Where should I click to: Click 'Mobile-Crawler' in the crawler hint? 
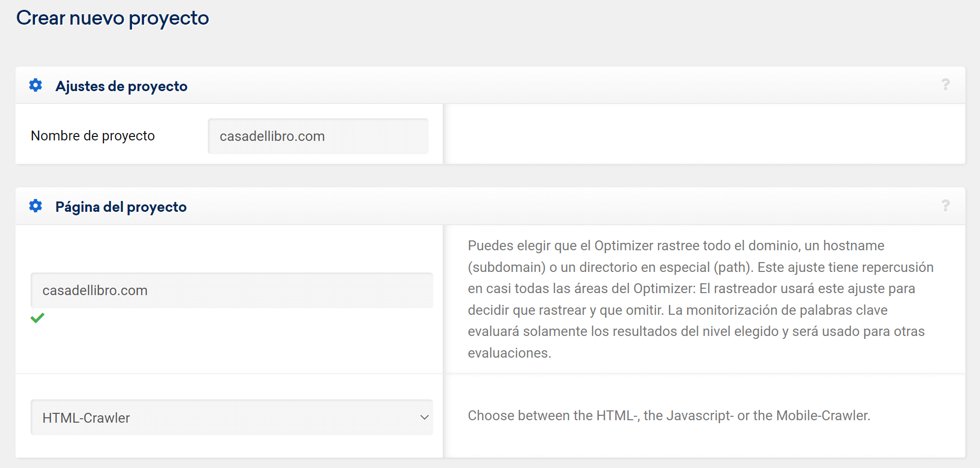(822, 416)
